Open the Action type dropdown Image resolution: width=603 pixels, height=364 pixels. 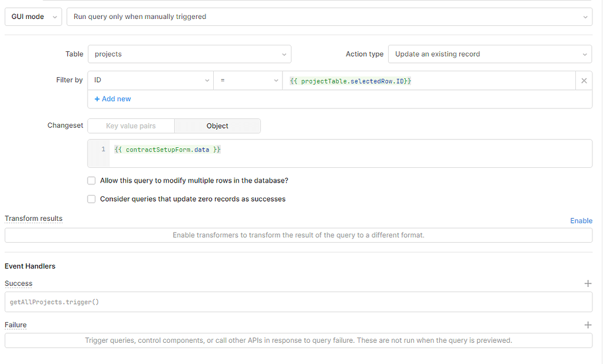click(x=489, y=54)
